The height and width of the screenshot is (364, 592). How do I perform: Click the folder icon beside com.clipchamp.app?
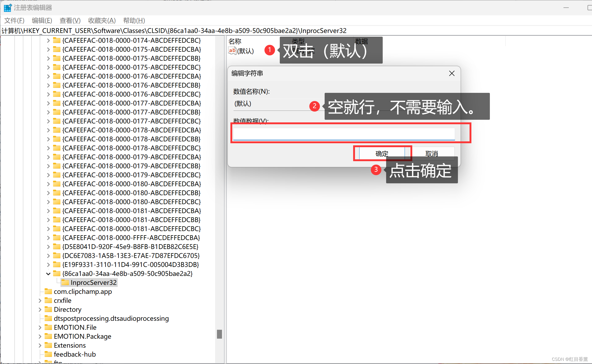[48, 291]
